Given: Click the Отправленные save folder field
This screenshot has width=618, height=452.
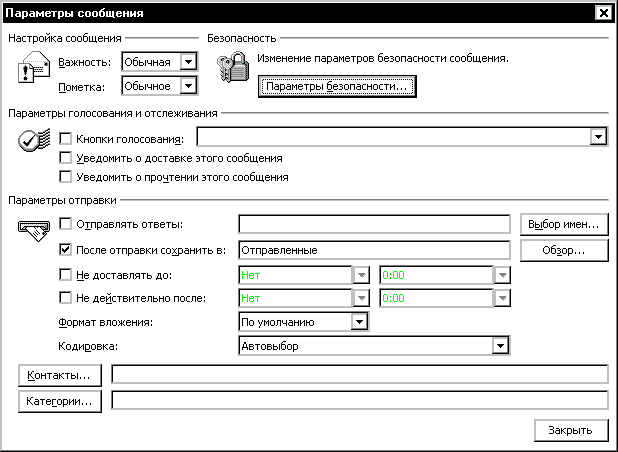Looking at the screenshot, I should tap(374, 250).
